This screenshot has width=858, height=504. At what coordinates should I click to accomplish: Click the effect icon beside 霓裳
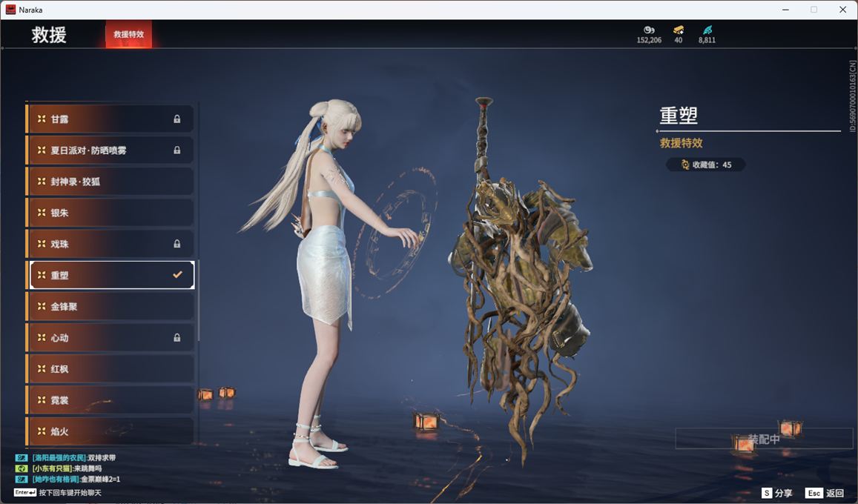point(42,400)
